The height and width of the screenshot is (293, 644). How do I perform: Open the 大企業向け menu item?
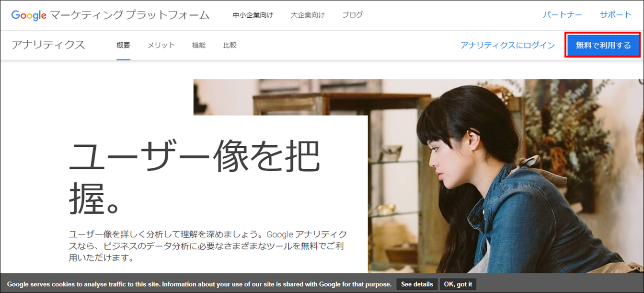[308, 15]
